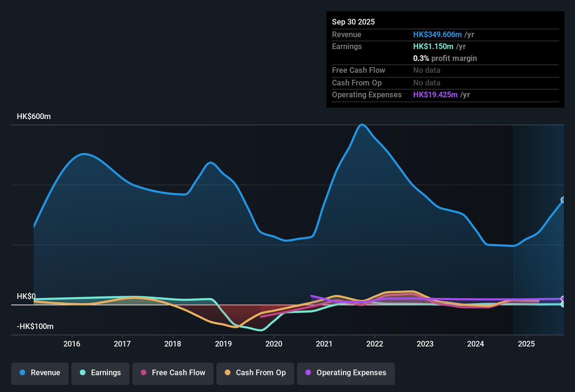
Task: Click the 2016 x-axis label
Action: (x=72, y=344)
